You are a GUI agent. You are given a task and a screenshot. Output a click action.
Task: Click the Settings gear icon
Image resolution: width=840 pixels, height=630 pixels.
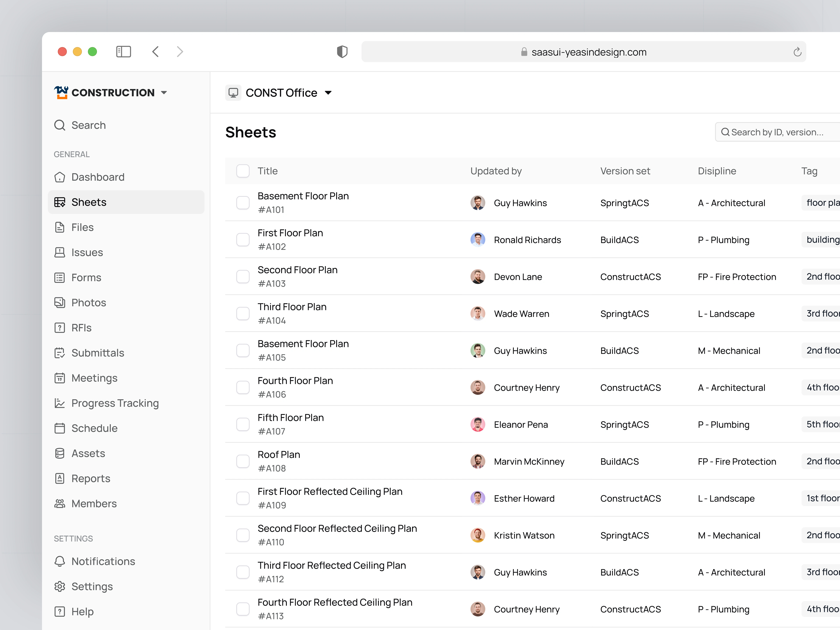point(60,586)
